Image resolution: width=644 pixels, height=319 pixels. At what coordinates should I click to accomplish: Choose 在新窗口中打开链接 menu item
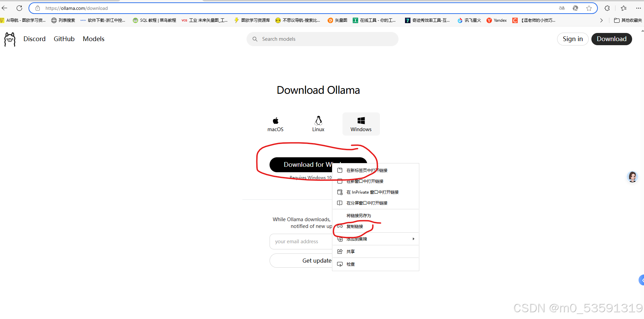375,181
